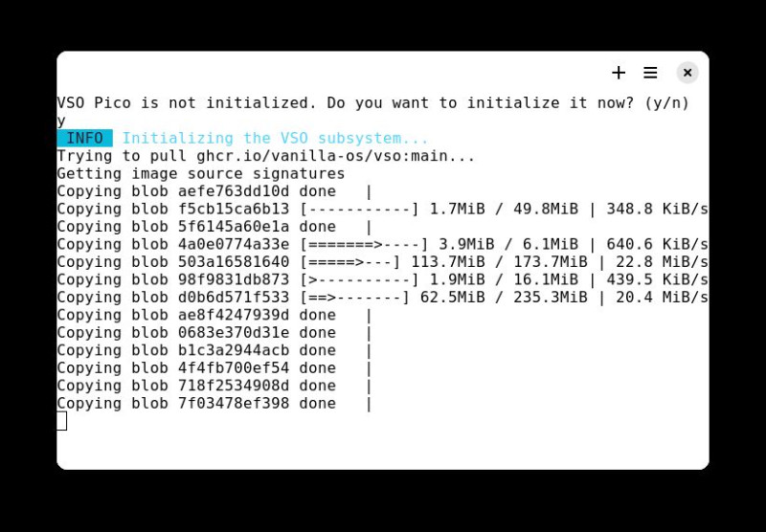
Task: Open a new terminal tab with plus icon
Action: click(619, 73)
